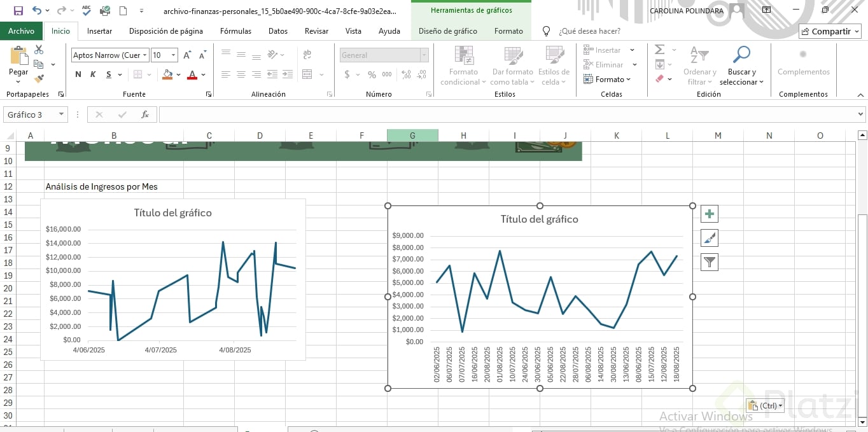Open the Ayuda tab
Image resolution: width=868 pixels, height=432 pixels.
[389, 31]
